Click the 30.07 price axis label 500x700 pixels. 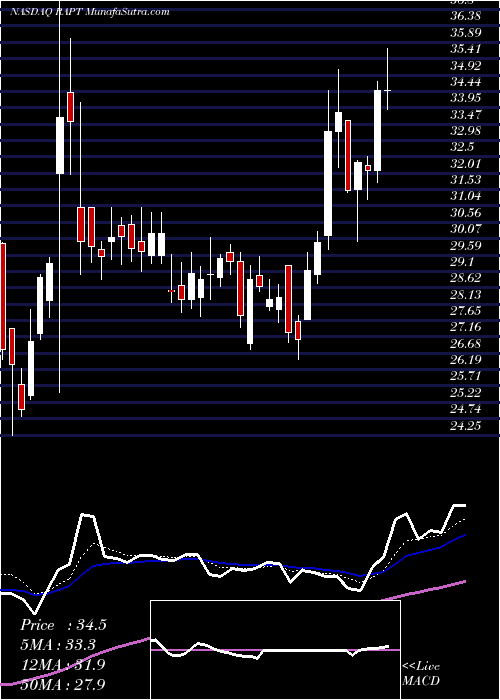pos(466,229)
